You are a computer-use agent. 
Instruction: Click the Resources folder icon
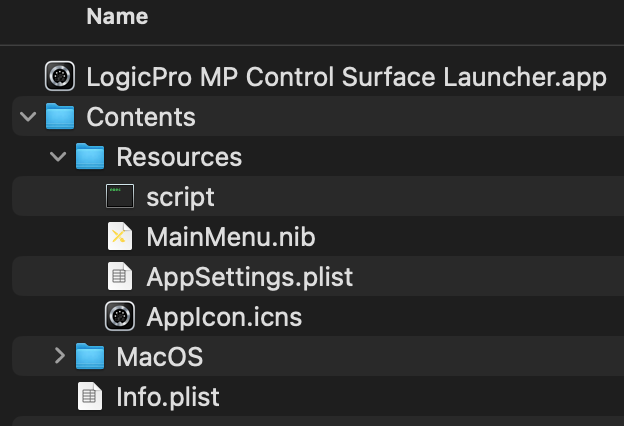pos(90,156)
